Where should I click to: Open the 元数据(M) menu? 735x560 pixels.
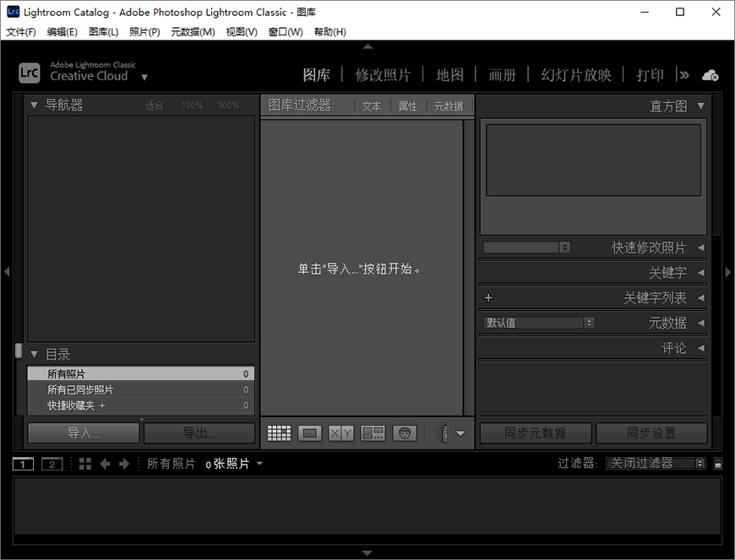(x=193, y=32)
